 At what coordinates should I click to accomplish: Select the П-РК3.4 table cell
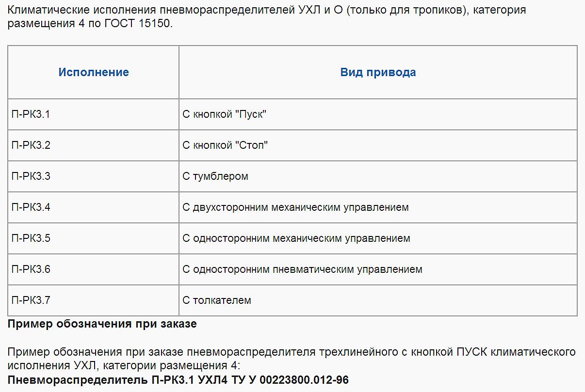coord(94,207)
